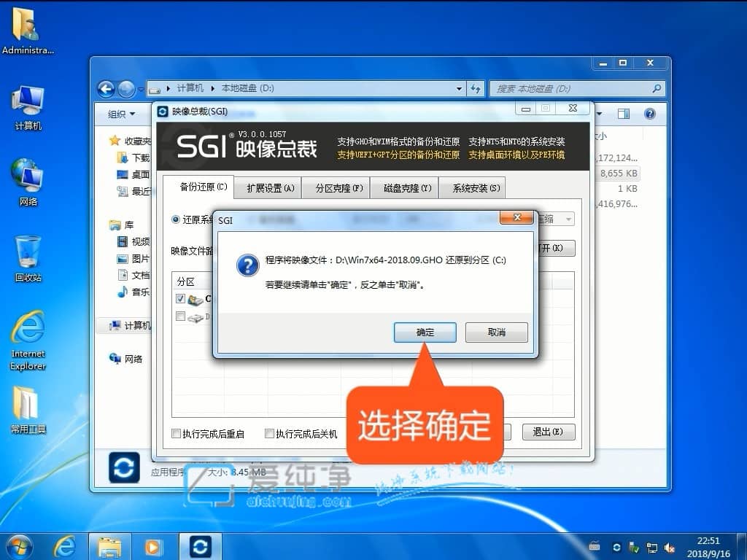Open Windows Media Player from the taskbar
The height and width of the screenshot is (560, 747).
154,547
